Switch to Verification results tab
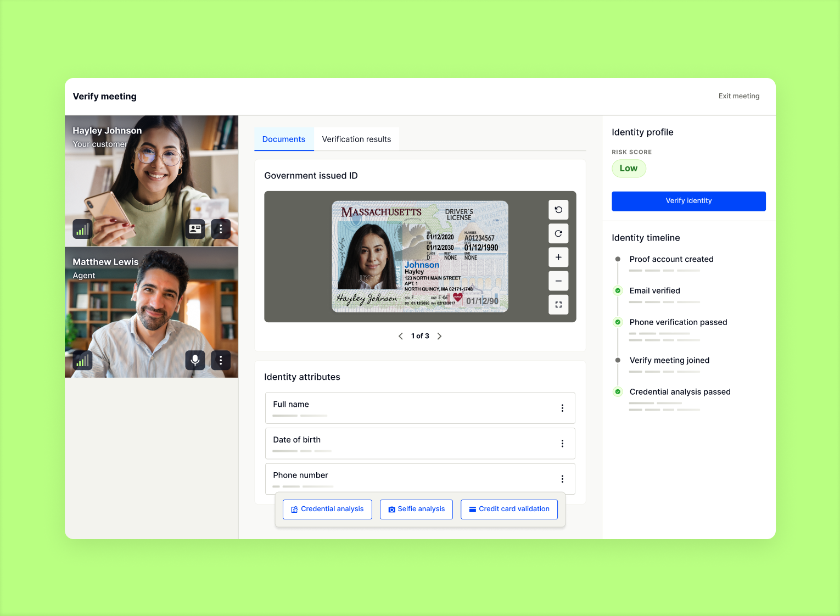The image size is (840, 616). pos(356,139)
